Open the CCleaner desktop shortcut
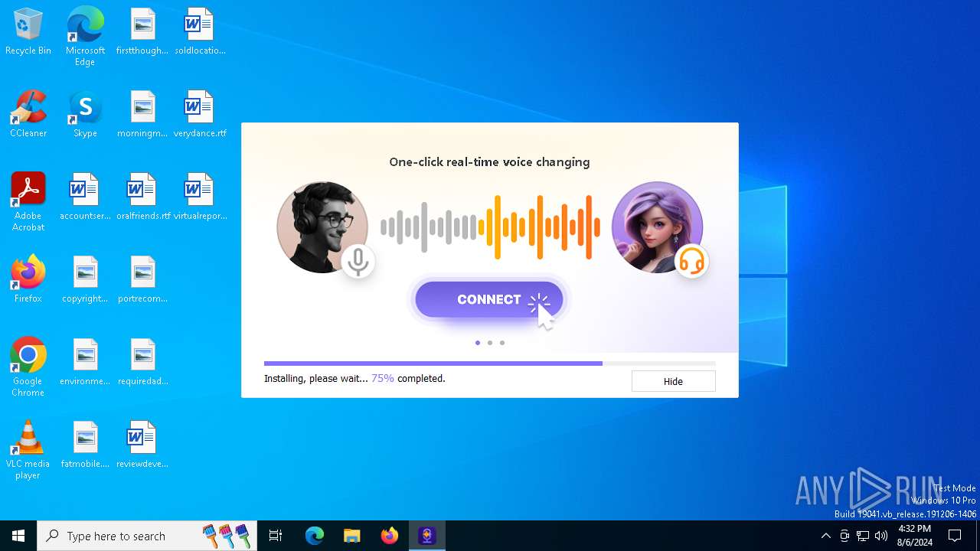 (x=28, y=115)
